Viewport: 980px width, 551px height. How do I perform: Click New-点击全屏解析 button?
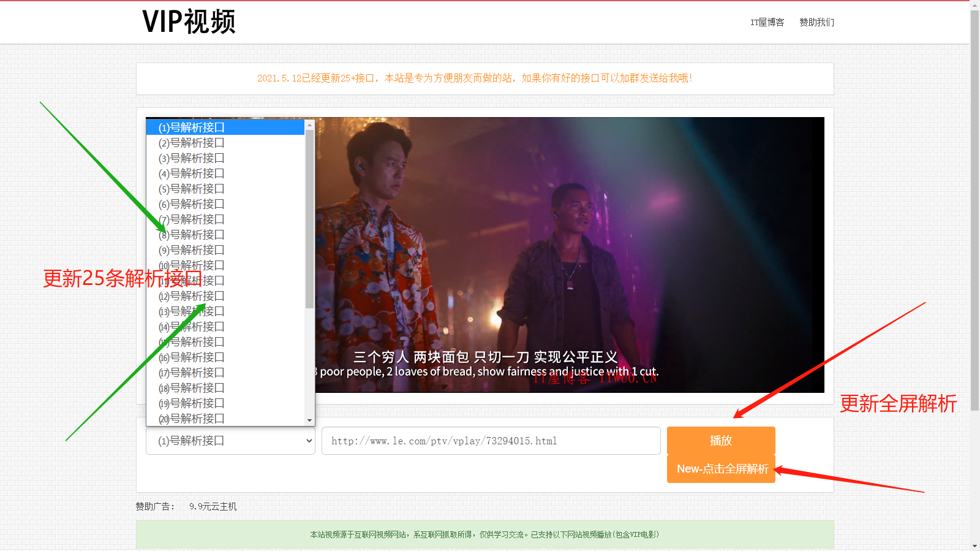click(x=721, y=469)
